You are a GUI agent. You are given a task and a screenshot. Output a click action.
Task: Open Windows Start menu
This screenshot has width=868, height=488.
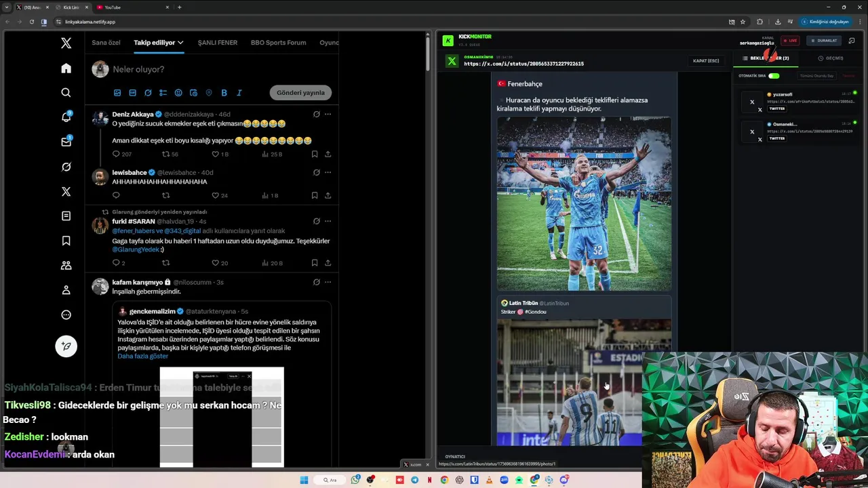pos(304,480)
